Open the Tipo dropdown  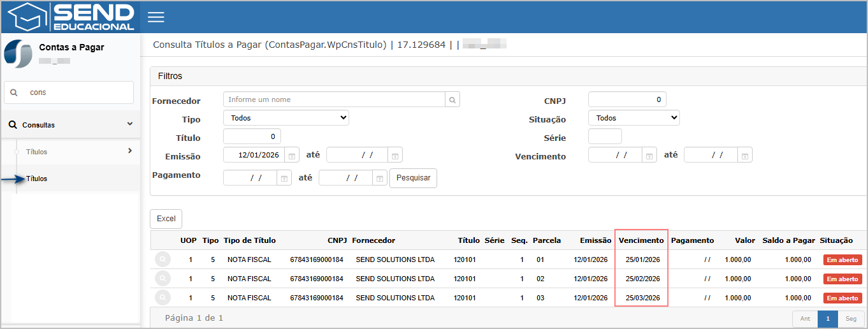[286, 118]
